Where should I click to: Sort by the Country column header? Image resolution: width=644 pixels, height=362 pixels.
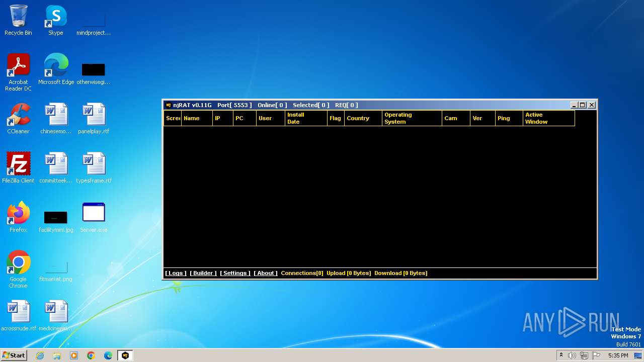(363, 118)
